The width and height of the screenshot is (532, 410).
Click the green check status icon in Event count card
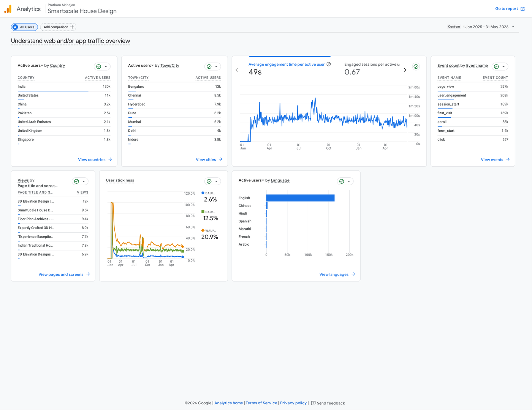(496, 66)
